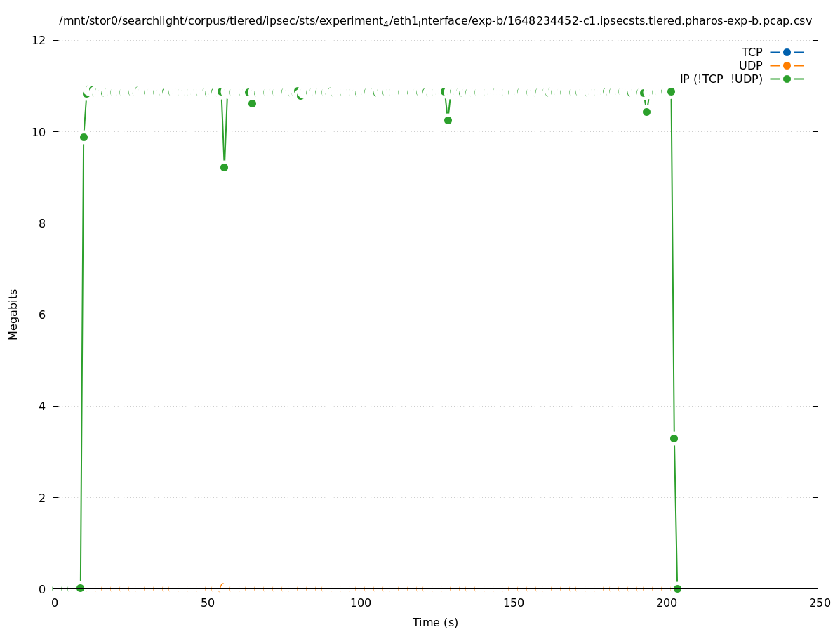The width and height of the screenshot is (840, 632).
Task: Click the 12 tick label on the y-axis
Action: pos(39,41)
